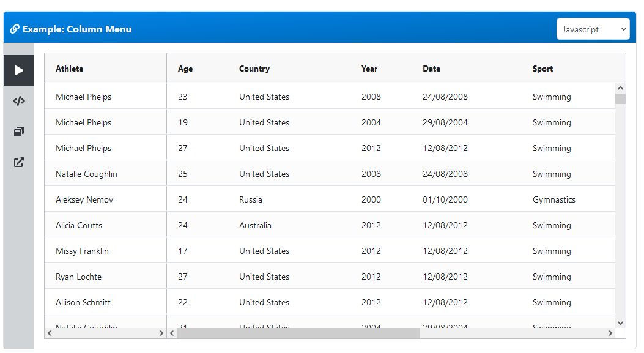Click the pinned column scroll right arrow

click(161, 333)
